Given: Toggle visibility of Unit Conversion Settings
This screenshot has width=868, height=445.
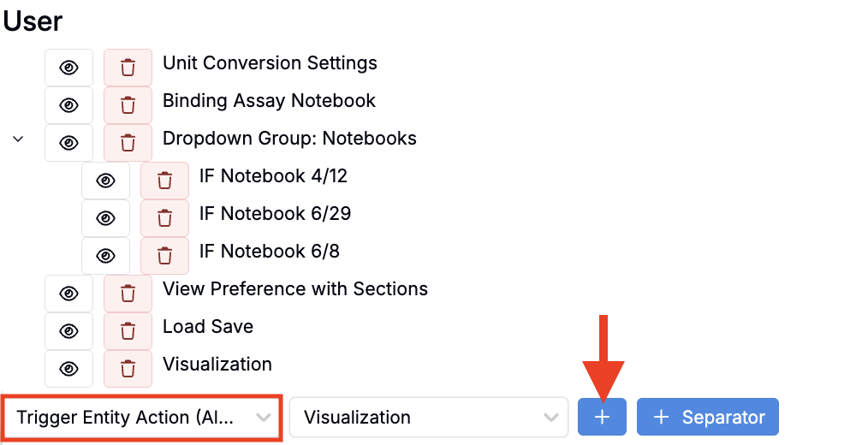Looking at the screenshot, I should pyautogui.click(x=68, y=68).
